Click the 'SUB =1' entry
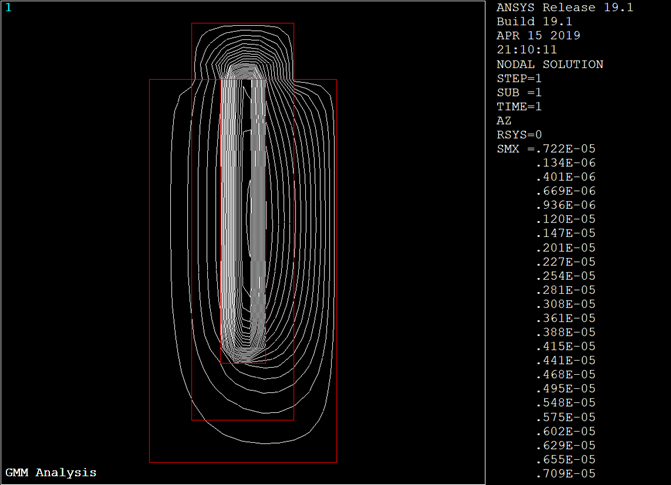The width and height of the screenshot is (671, 485). tap(519, 92)
